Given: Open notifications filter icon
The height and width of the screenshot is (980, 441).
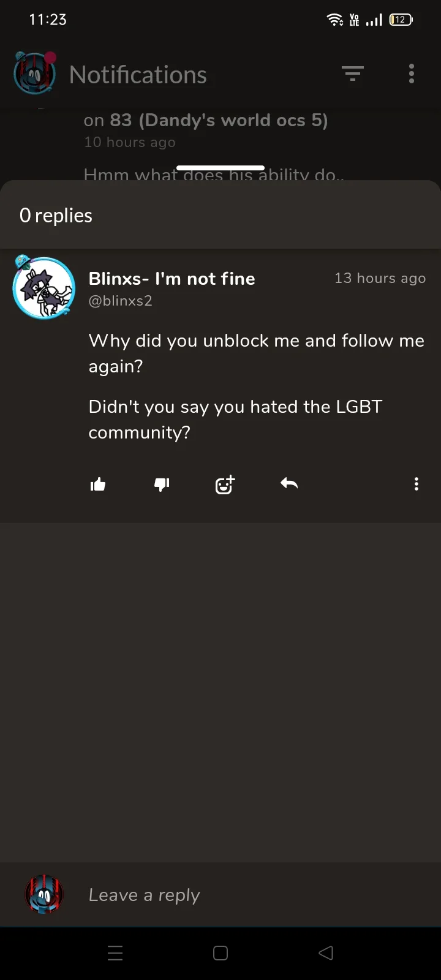Looking at the screenshot, I should (353, 73).
